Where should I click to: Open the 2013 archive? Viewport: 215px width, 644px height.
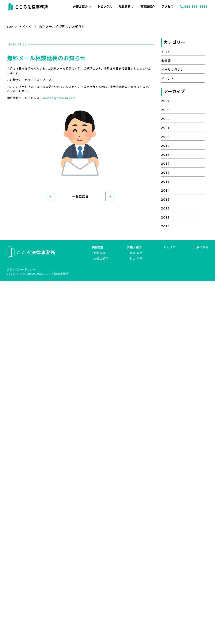point(183,199)
